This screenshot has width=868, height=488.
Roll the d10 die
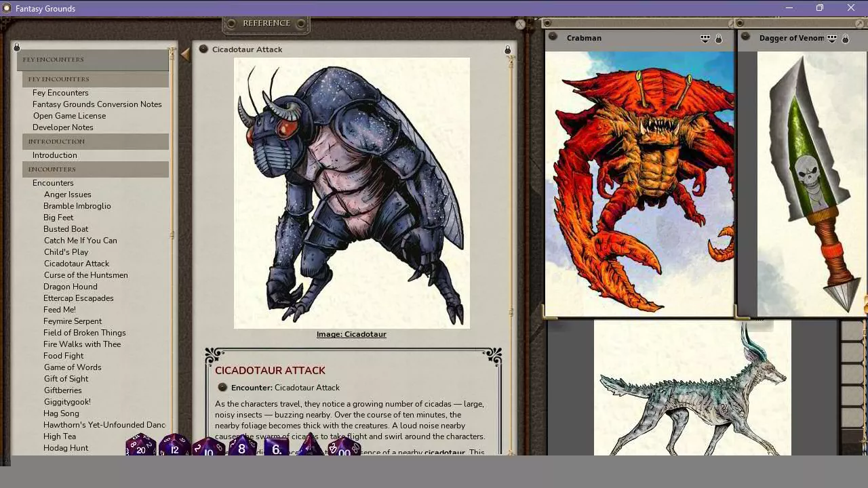click(208, 447)
